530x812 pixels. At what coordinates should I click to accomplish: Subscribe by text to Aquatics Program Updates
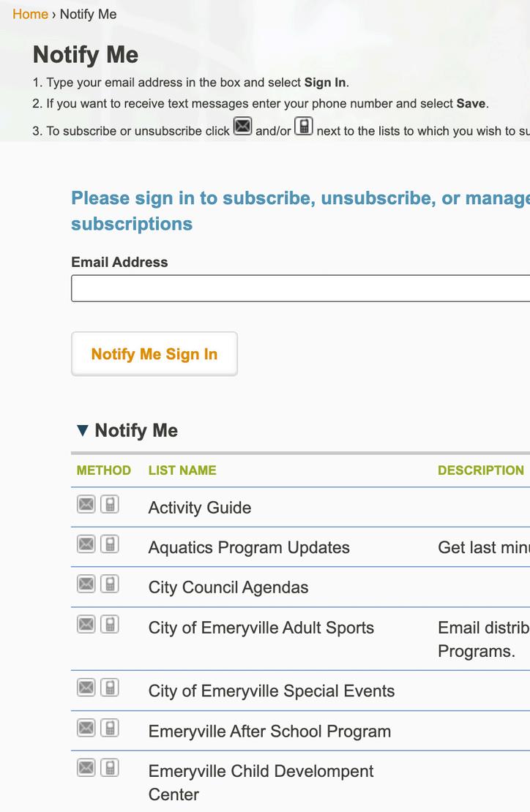click(x=110, y=544)
